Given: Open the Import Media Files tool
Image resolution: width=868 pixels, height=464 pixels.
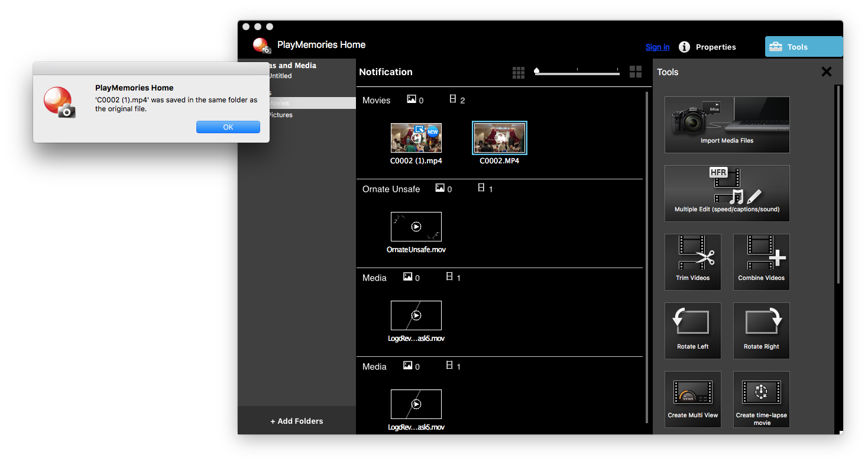Looking at the screenshot, I should click(727, 125).
